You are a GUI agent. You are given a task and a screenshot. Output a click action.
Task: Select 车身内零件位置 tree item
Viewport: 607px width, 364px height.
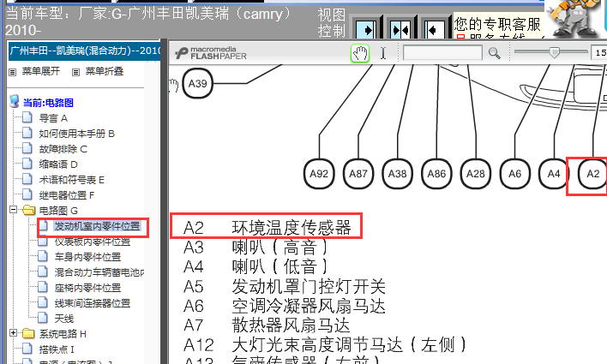87,257
